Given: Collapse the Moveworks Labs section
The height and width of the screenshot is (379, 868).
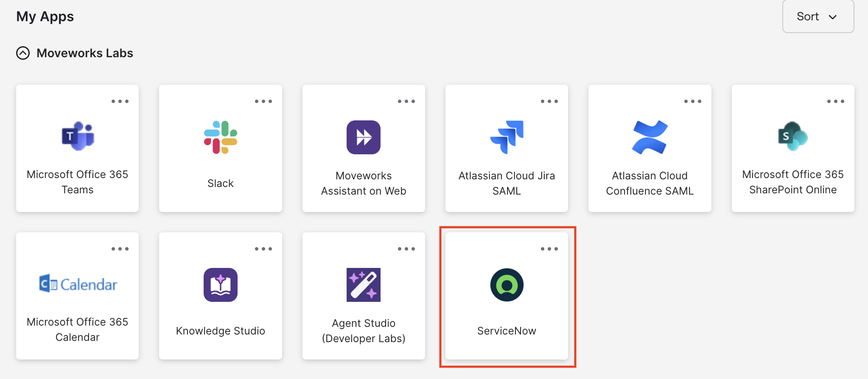Looking at the screenshot, I should click(23, 53).
